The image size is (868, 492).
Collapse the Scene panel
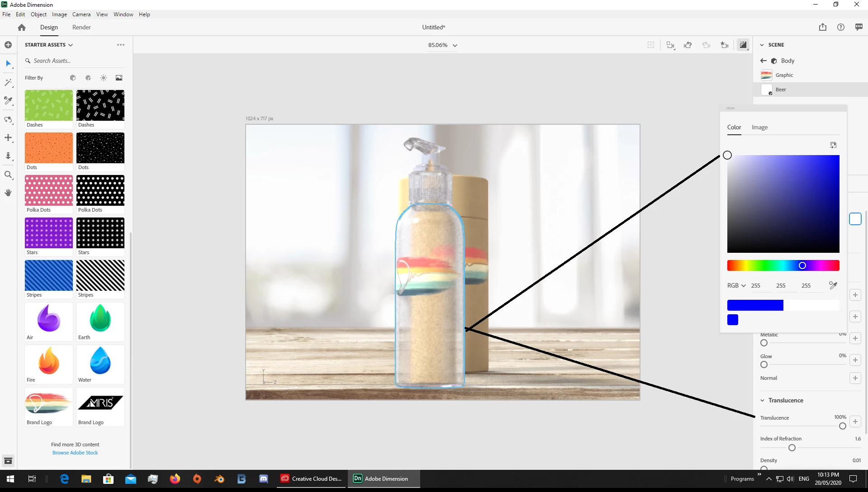pos(762,45)
